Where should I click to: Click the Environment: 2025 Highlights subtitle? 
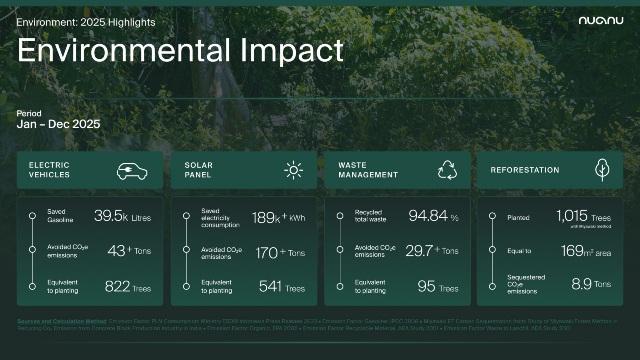(86, 22)
